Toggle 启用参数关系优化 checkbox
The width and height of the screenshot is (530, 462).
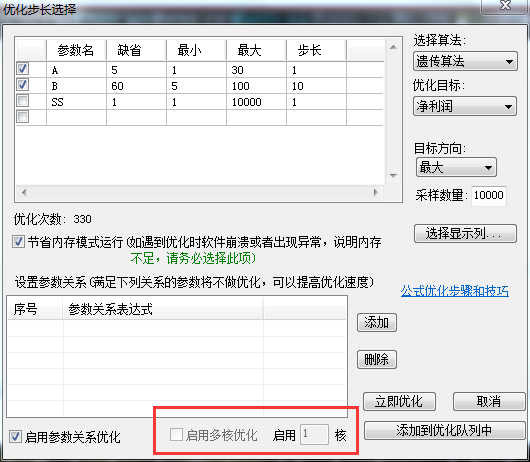(x=15, y=436)
